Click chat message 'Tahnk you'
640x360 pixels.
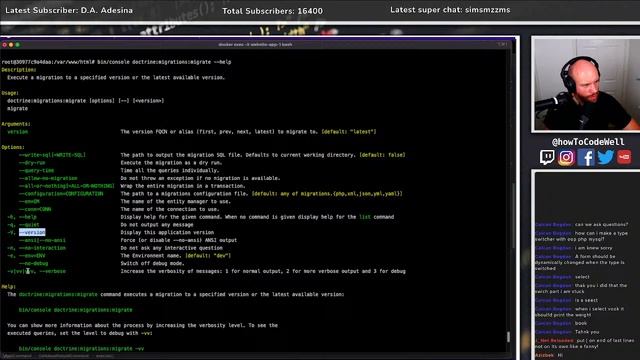pos(587,332)
